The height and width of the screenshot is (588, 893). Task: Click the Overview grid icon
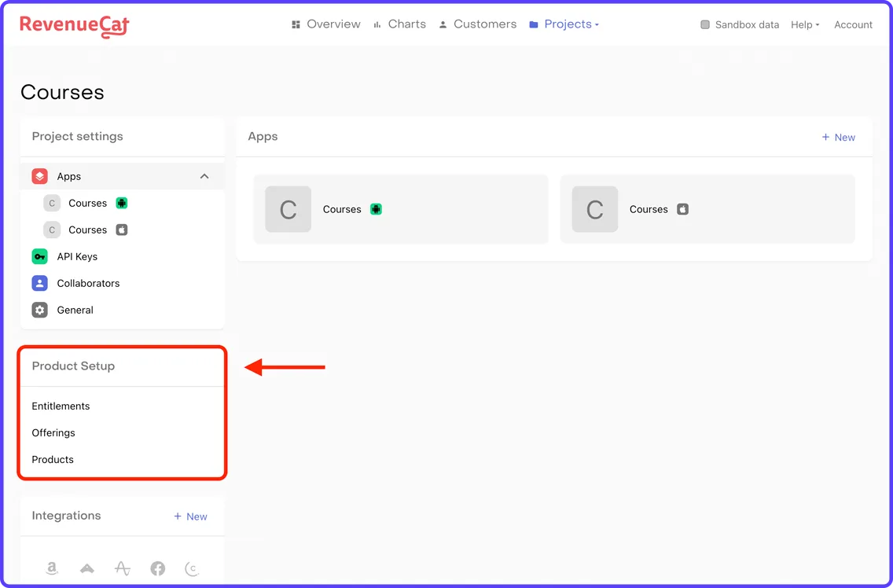(296, 24)
